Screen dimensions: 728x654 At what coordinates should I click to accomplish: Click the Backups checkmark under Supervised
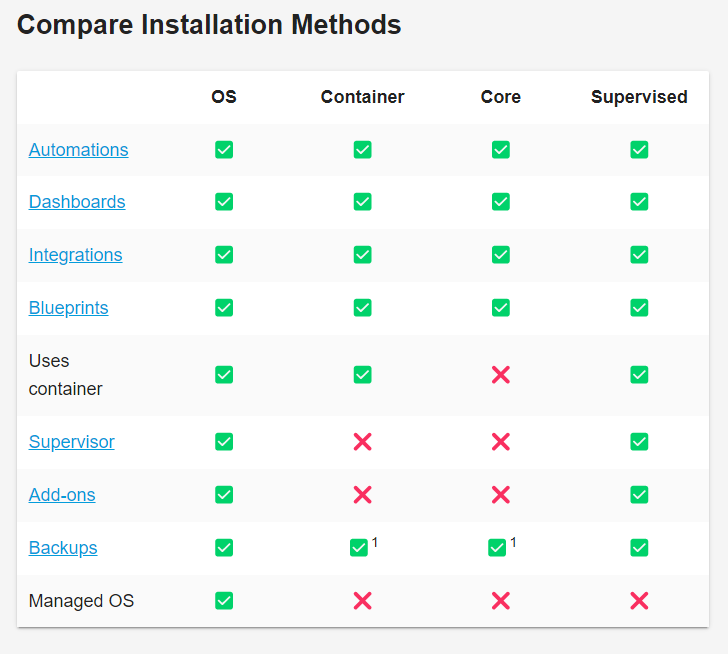coord(639,548)
